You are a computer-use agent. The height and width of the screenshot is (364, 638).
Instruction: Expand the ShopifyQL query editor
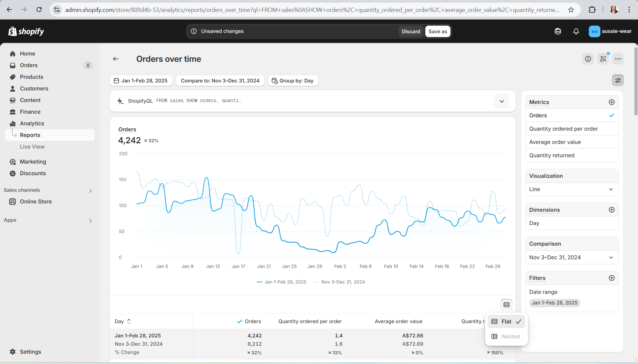[x=501, y=101]
